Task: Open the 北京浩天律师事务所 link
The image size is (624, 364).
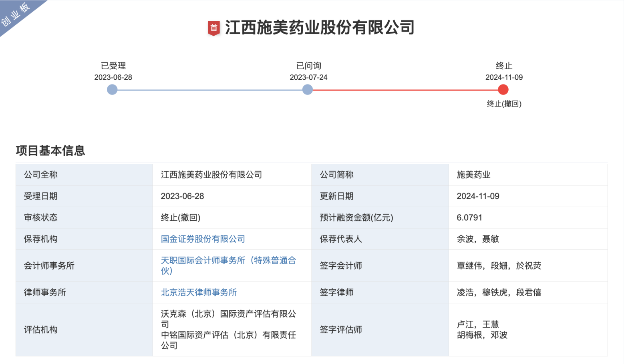Action: [199, 292]
